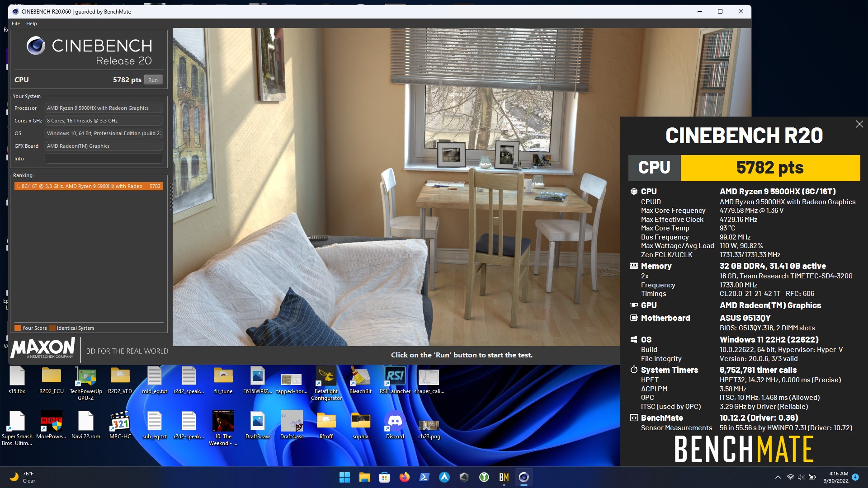Open PowerShell from the taskbar
868x488 pixels.
(x=425, y=477)
